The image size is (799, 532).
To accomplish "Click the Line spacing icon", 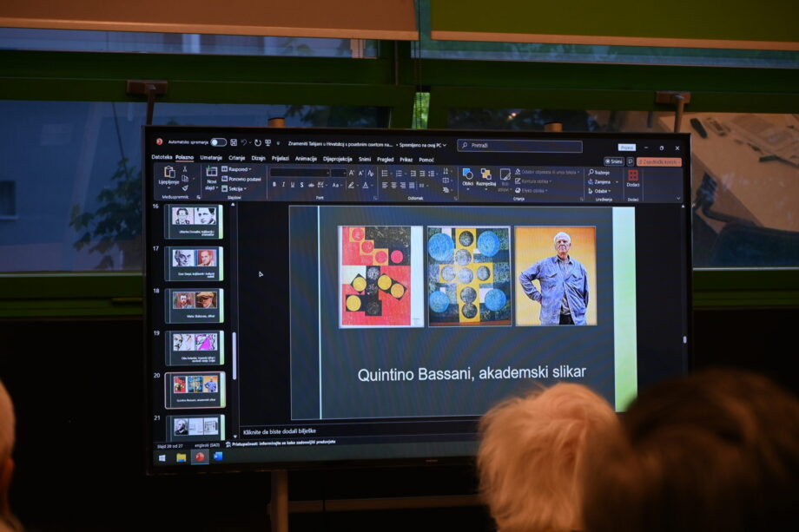I will (433, 174).
